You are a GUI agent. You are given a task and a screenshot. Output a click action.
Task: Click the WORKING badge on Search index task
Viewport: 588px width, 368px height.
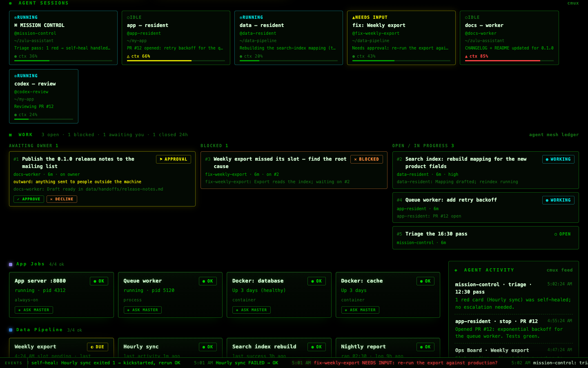coord(558,159)
